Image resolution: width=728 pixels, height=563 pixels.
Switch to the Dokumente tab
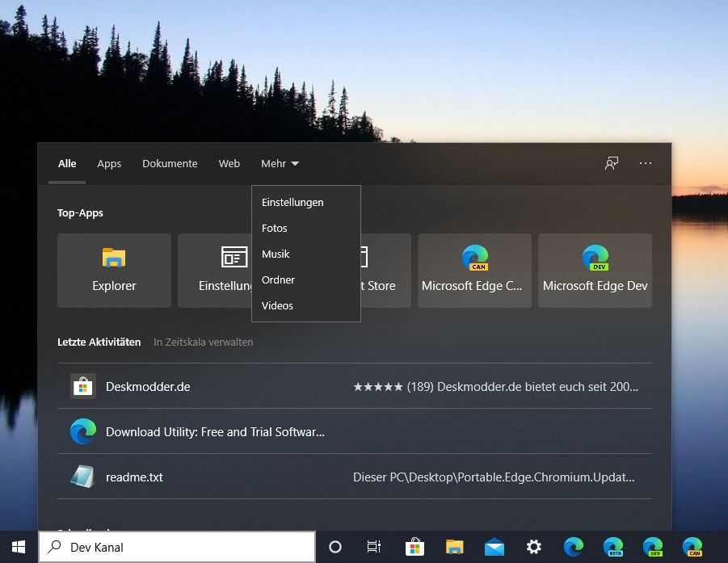[170, 164]
